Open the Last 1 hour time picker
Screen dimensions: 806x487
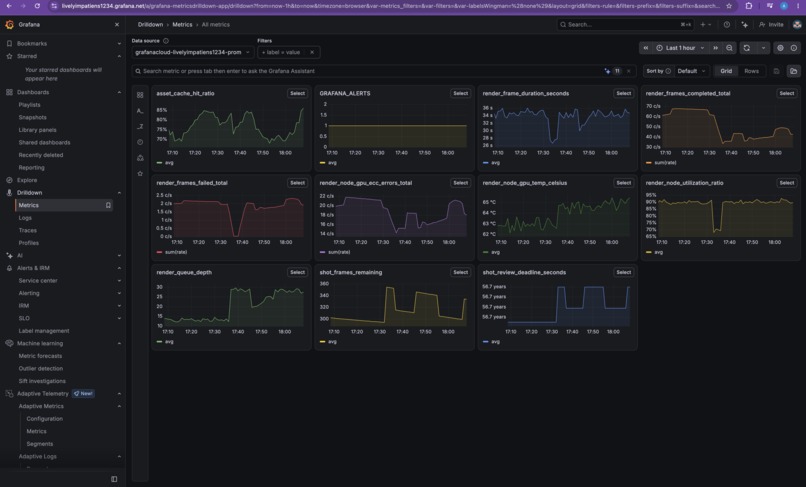tap(681, 48)
